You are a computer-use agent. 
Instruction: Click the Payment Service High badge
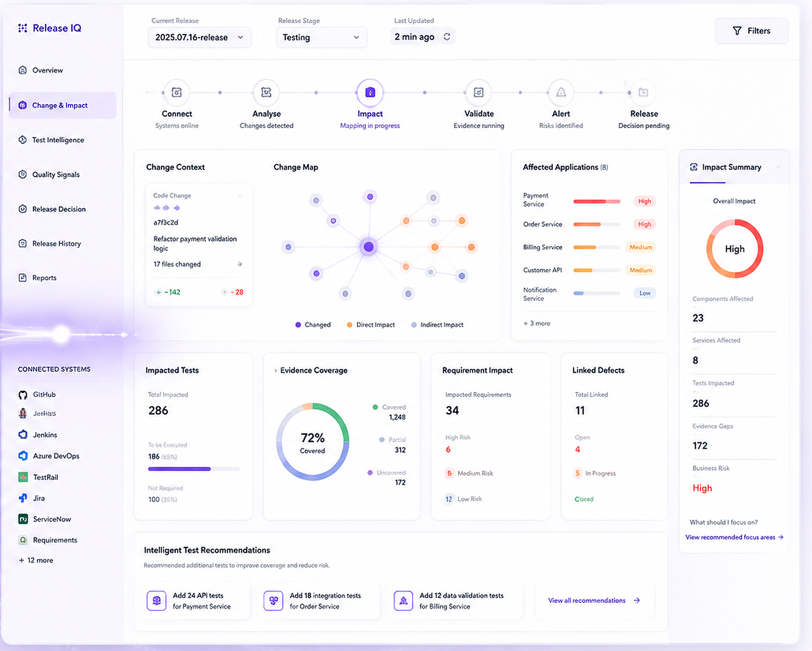(645, 201)
